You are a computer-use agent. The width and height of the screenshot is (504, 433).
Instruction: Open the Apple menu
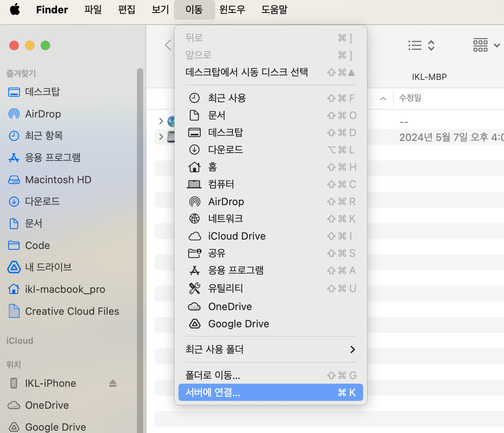tap(15, 9)
